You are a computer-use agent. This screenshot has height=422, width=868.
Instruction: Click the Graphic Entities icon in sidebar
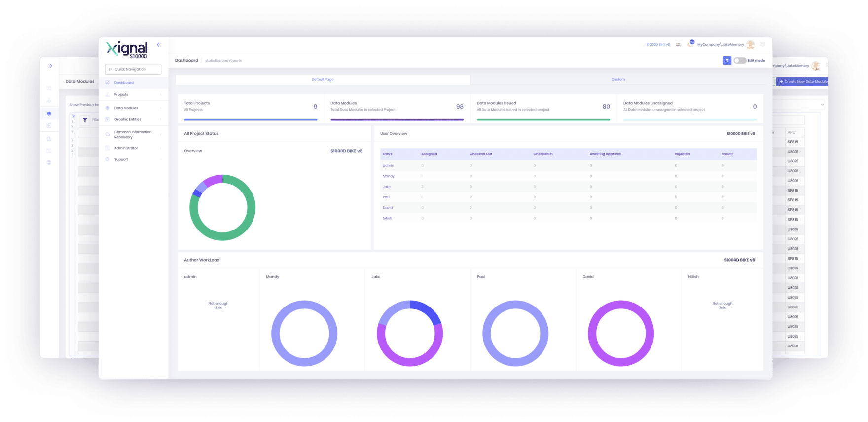point(108,119)
